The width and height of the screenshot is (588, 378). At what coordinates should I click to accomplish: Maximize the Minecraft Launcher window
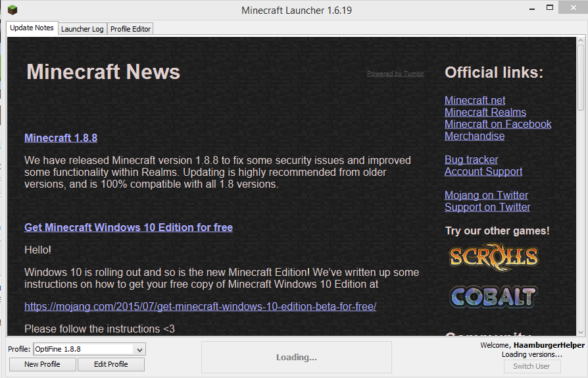[x=550, y=7]
